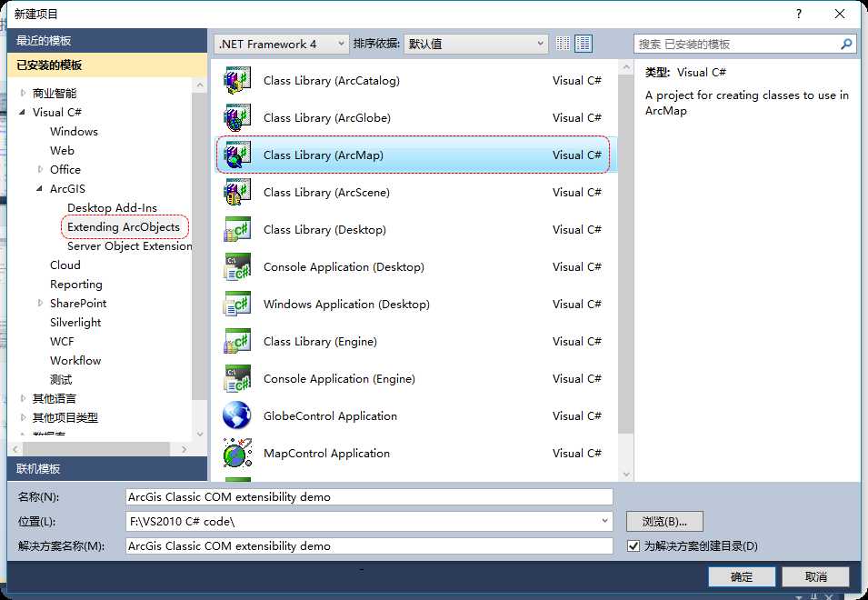This screenshot has width=868, height=600.
Task: Select the Web tree item
Action: pos(62,151)
